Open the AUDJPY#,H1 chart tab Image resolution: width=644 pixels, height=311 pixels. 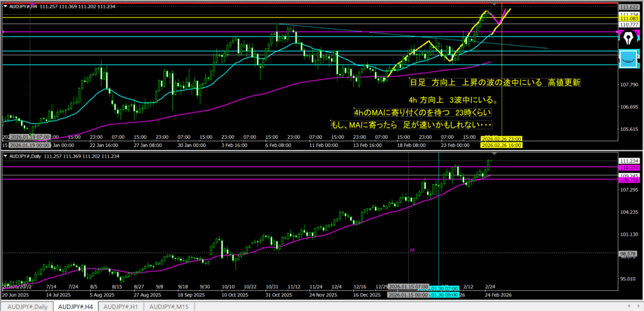pyautogui.click(x=121, y=306)
